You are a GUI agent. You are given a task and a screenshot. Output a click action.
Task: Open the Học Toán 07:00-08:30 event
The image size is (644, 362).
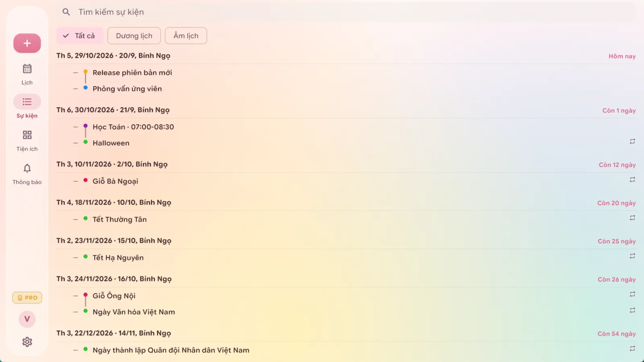[x=133, y=127]
